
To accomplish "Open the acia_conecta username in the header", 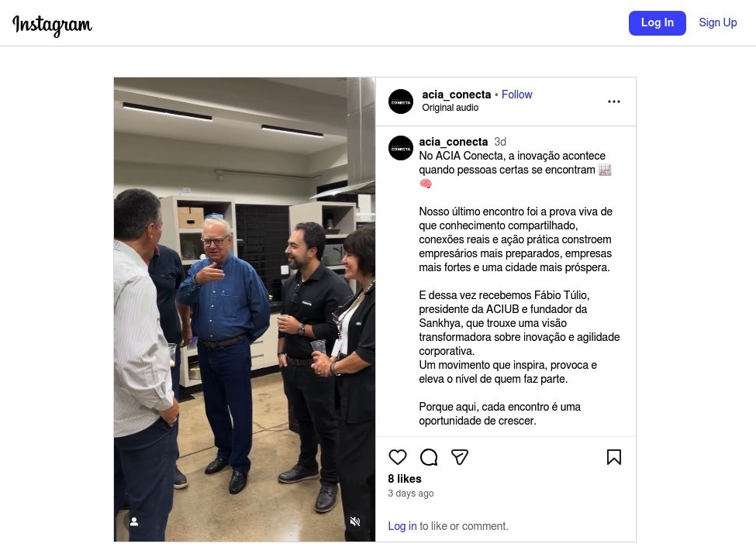I will [x=457, y=95].
